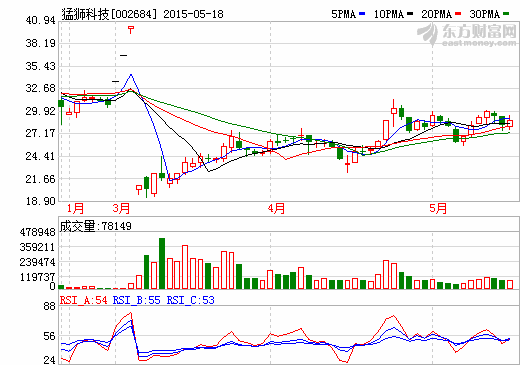Click the tallest green volume bar

click(x=162, y=263)
